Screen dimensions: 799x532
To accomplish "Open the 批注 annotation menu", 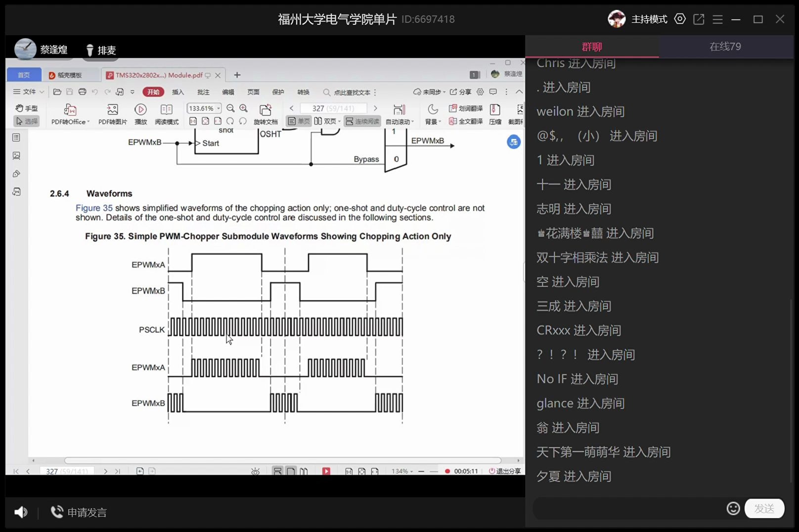I will tap(203, 92).
